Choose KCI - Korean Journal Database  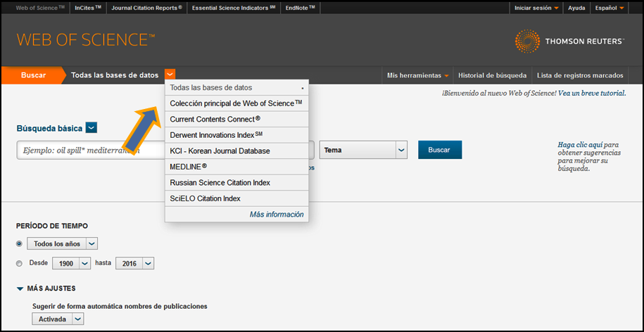pos(236,151)
